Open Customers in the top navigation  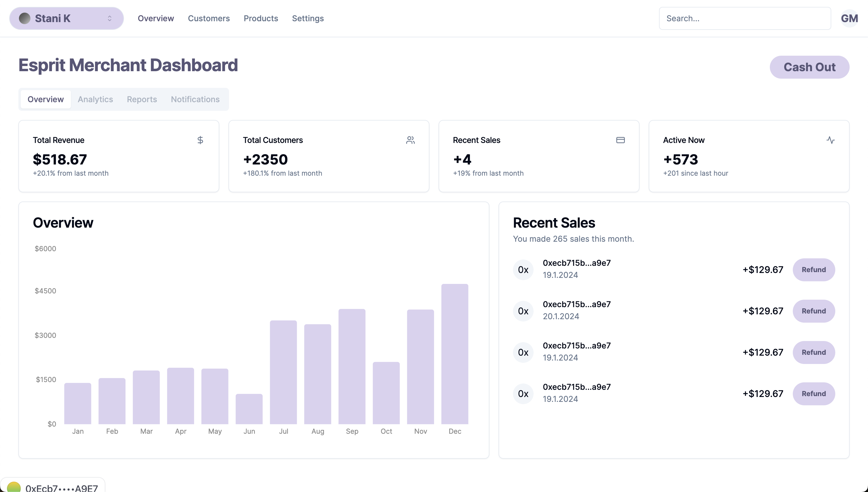[209, 18]
